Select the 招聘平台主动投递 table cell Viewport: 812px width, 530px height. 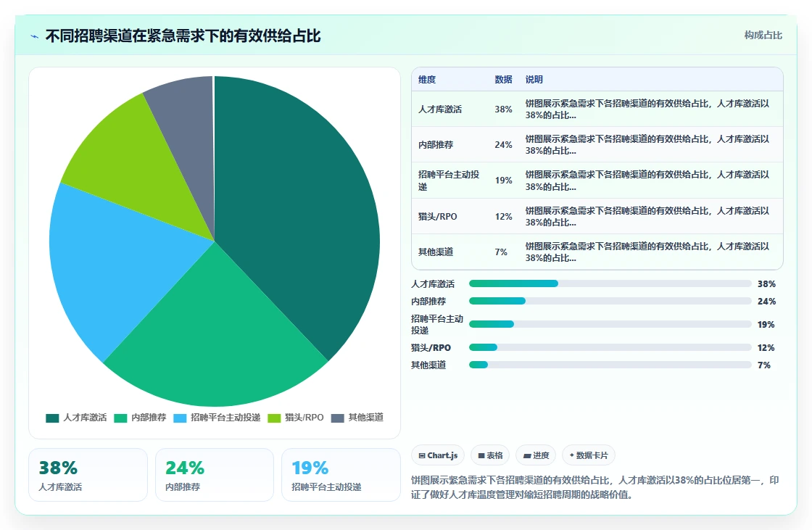(x=449, y=181)
